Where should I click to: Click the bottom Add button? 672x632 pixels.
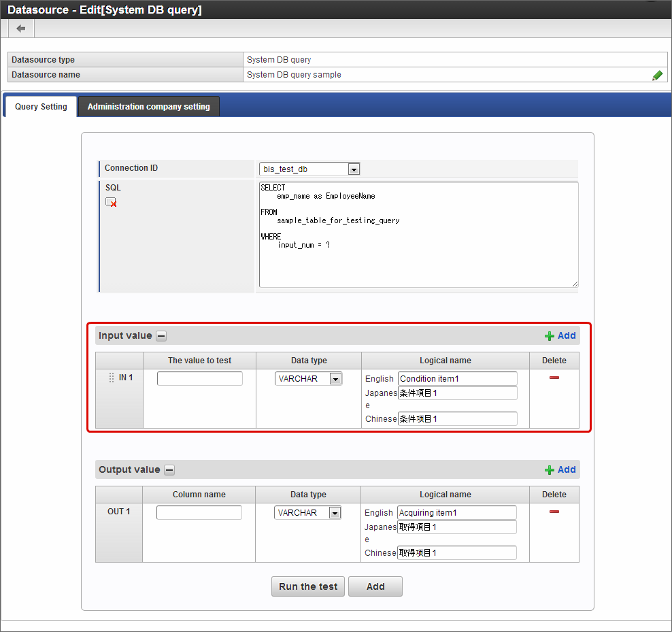(x=375, y=586)
